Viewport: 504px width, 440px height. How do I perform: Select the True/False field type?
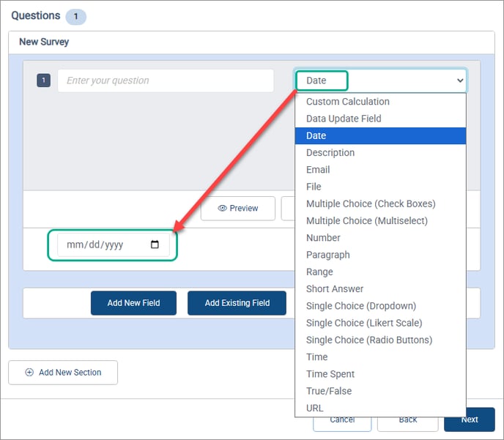(328, 391)
